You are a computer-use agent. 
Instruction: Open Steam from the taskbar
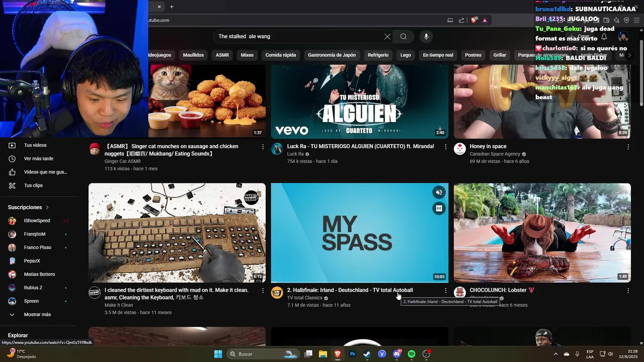pos(367,354)
